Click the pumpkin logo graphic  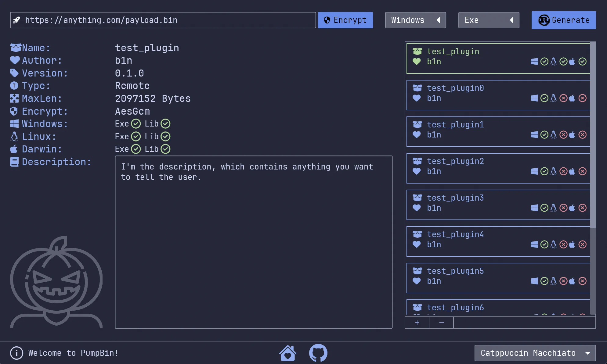tap(56, 282)
